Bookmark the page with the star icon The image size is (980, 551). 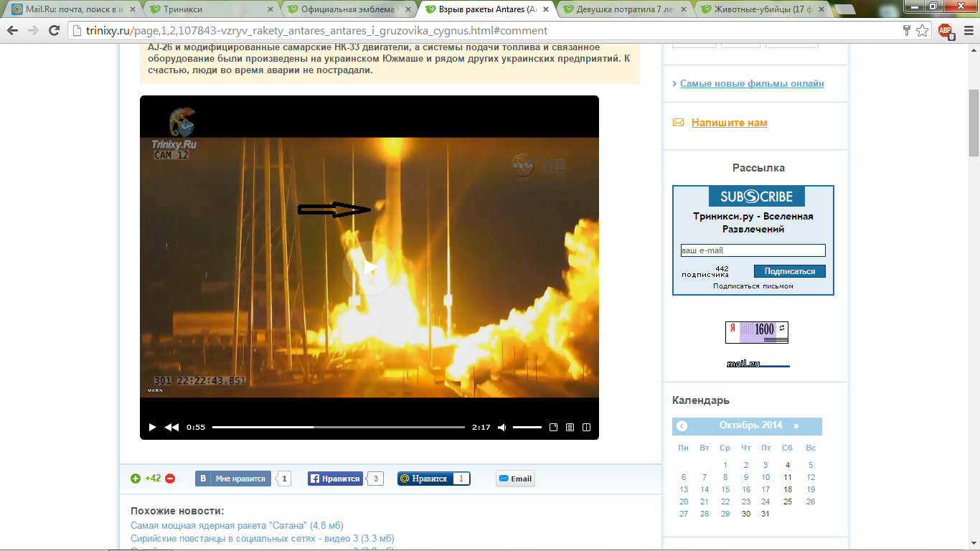922,31
